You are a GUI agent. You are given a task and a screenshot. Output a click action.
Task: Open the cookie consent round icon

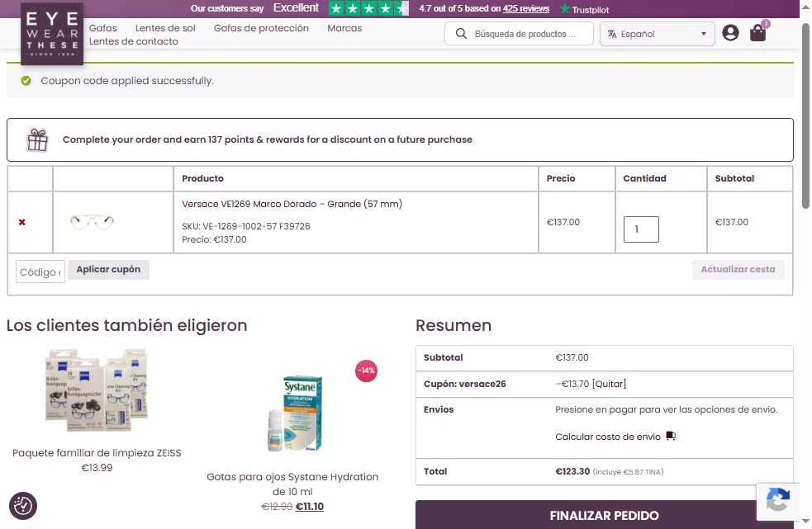tap(23, 505)
